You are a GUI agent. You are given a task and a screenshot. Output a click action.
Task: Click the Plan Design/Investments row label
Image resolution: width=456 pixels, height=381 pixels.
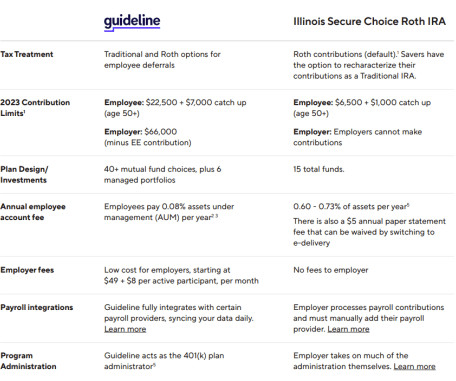pos(24,175)
